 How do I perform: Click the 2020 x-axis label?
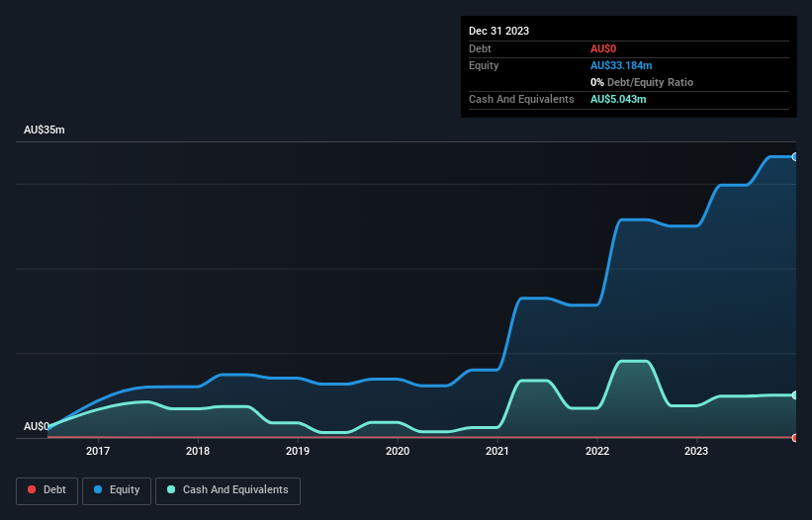pyautogui.click(x=398, y=451)
